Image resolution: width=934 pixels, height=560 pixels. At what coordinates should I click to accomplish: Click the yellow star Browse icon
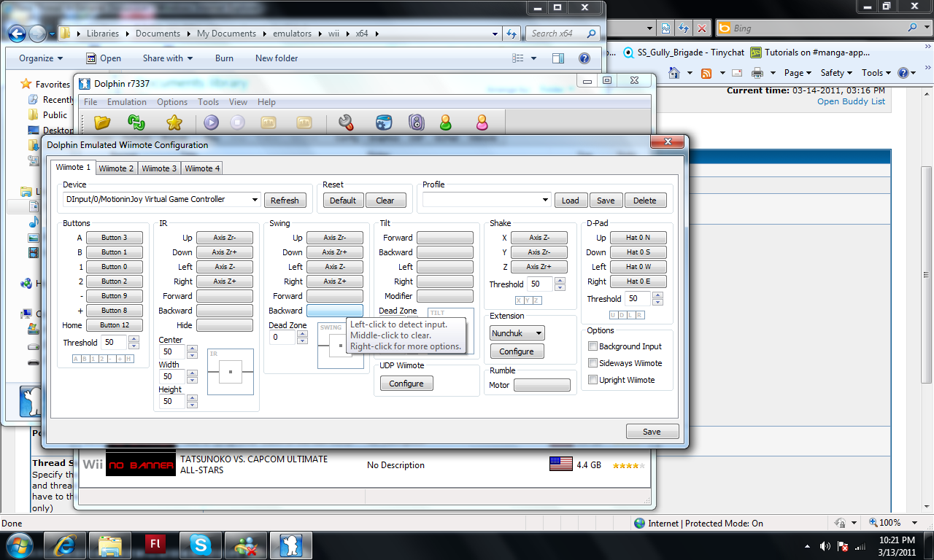point(174,122)
